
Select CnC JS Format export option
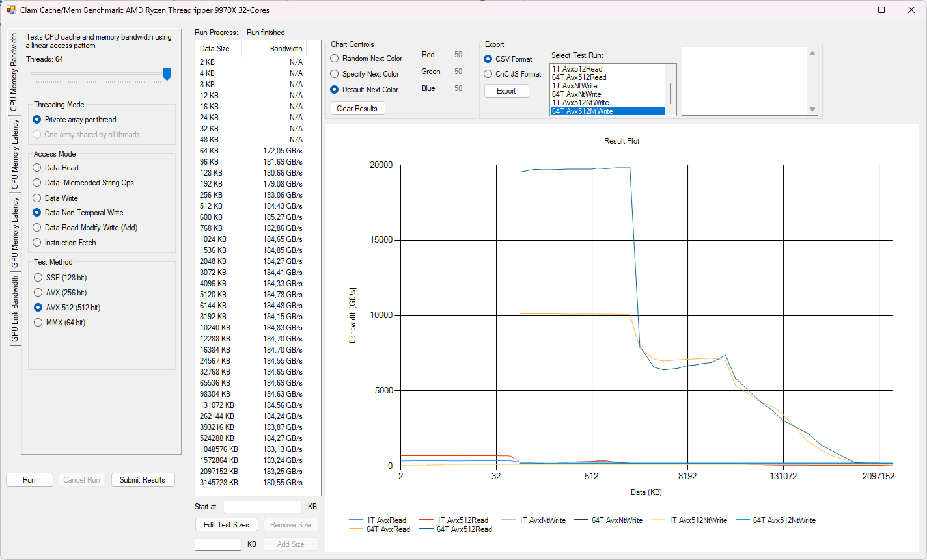pyautogui.click(x=513, y=74)
